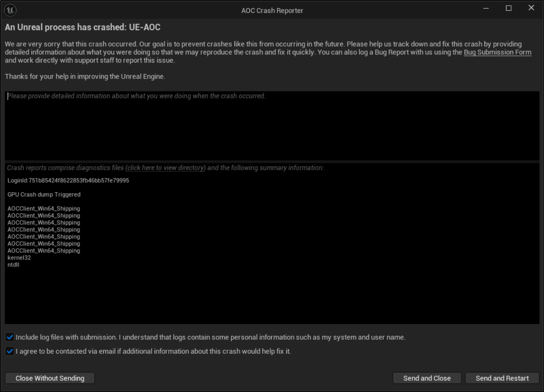This screenshot has height=392, width=544.
Task: Toggle agree to be contacted via email
Action: click(10, 351)
